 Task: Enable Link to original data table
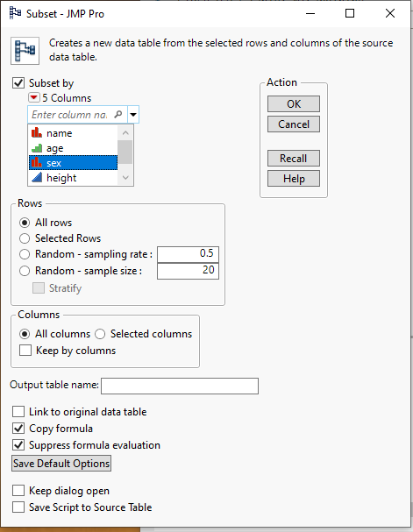pos(18,412)
